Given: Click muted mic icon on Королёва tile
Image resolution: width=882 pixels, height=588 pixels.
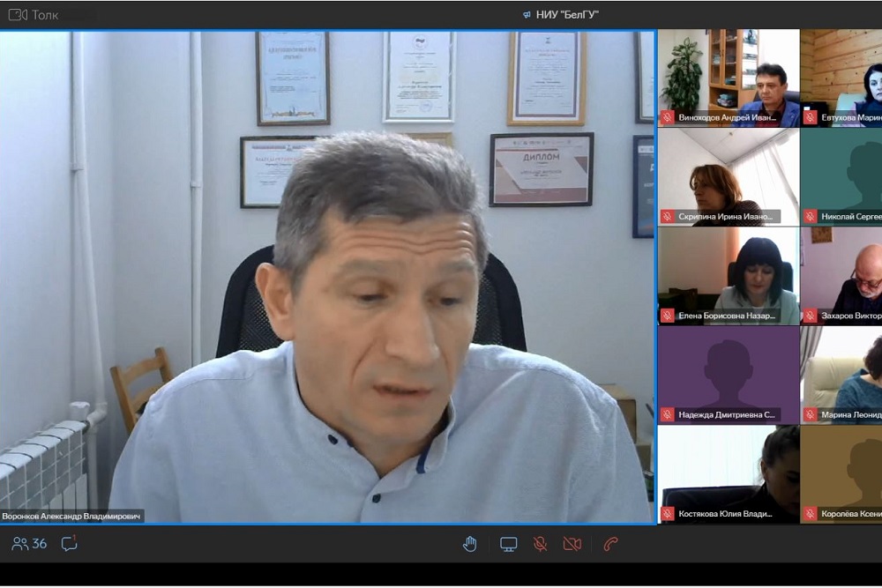Looking at the screenshot, I should [810, 513].
